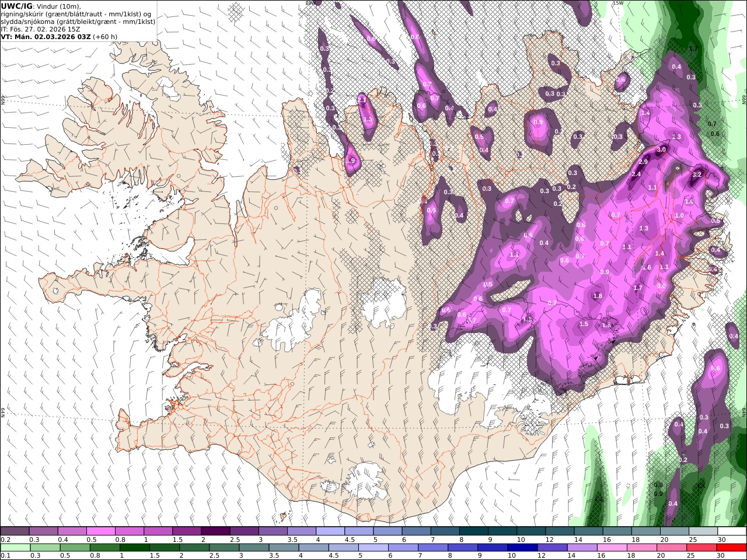Click the initial time text 'IT: Fös. 27. 02. 2026 15Z'
This screenshot has height=560, width=747.
pos(40,29)
